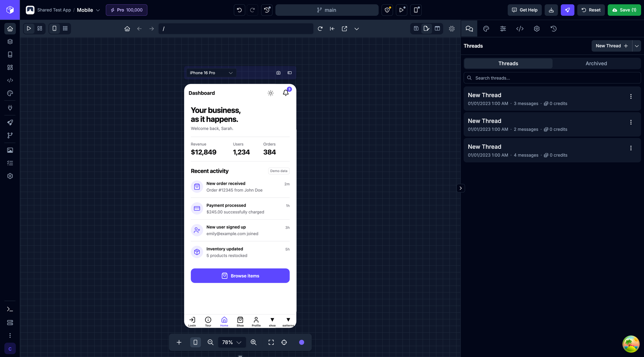
Task: Open the New Thread chevron dropdown
Action: [x=637, y=46]
